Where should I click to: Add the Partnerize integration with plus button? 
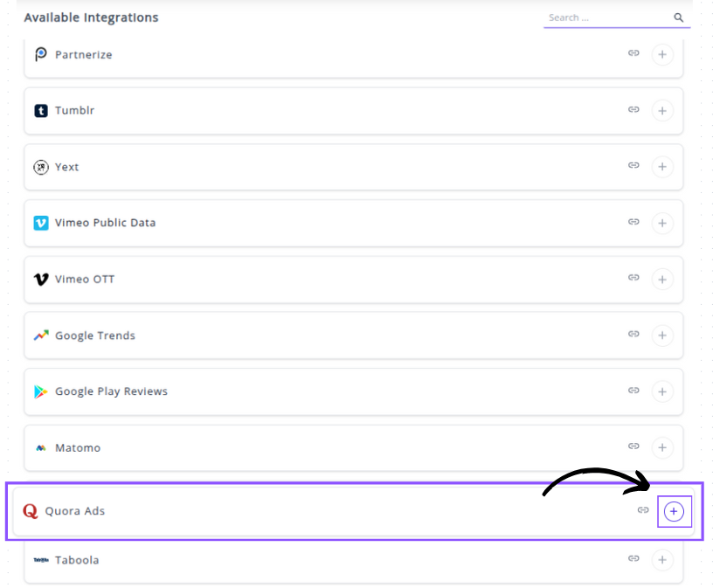tap(662, 55)
